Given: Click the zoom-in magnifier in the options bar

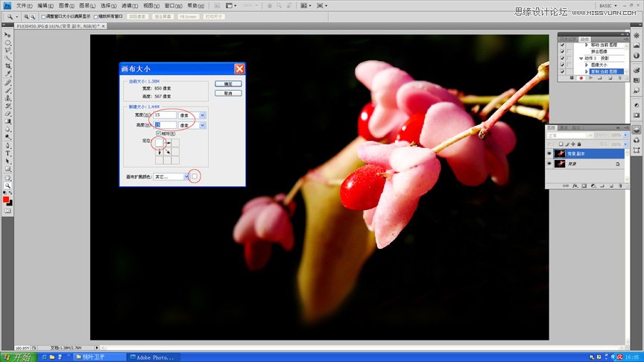Looking at the screenshot, I should click(26, 17).
